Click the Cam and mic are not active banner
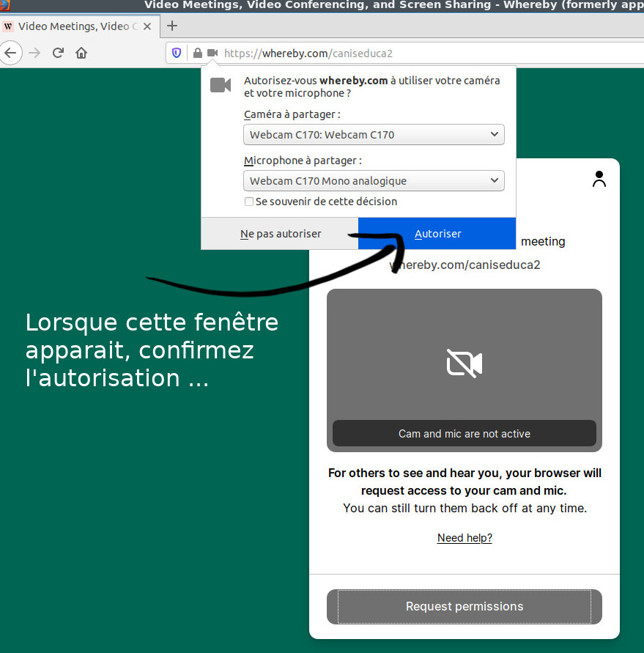Viewport: 644px width, 653px height. coord(465,434)
